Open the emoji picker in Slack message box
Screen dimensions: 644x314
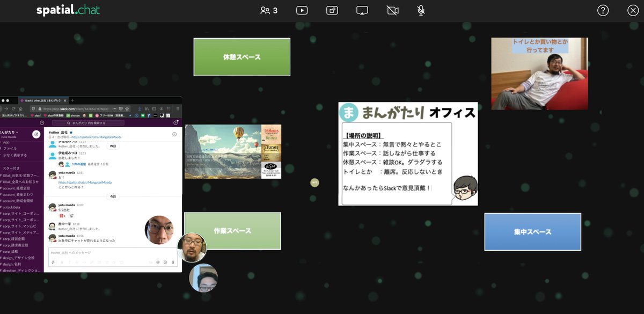[165, 262]
